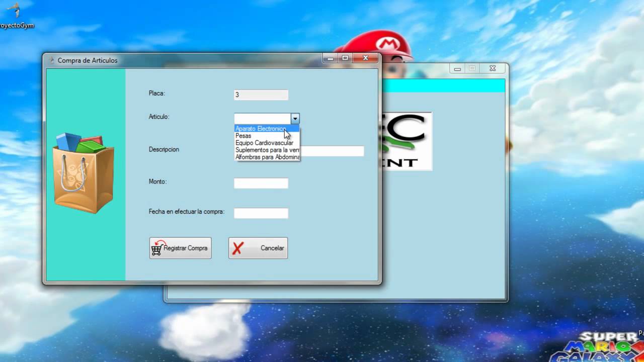Minimize the Compra de Articulos window
Screen dimensions: 644x362
pos(330,58)
